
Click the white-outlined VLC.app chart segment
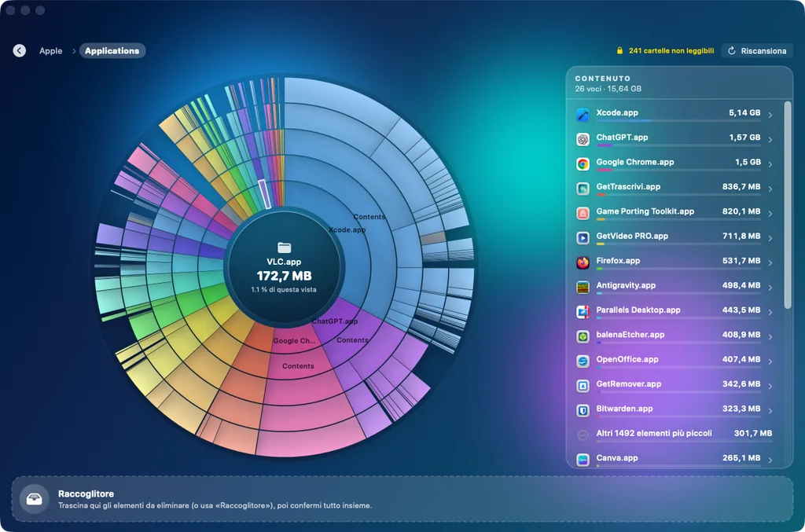[x=264, y=194]
